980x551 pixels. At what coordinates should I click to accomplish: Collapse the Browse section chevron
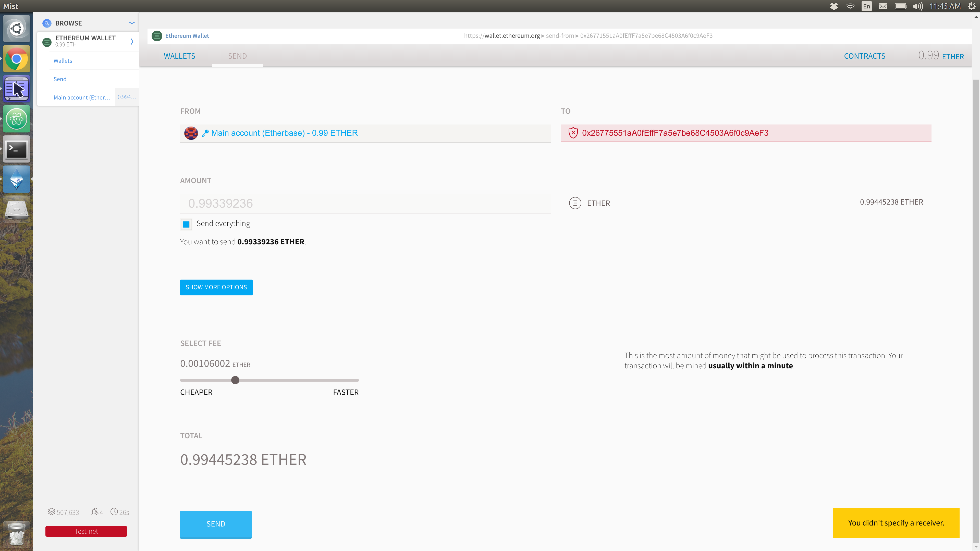132,23
